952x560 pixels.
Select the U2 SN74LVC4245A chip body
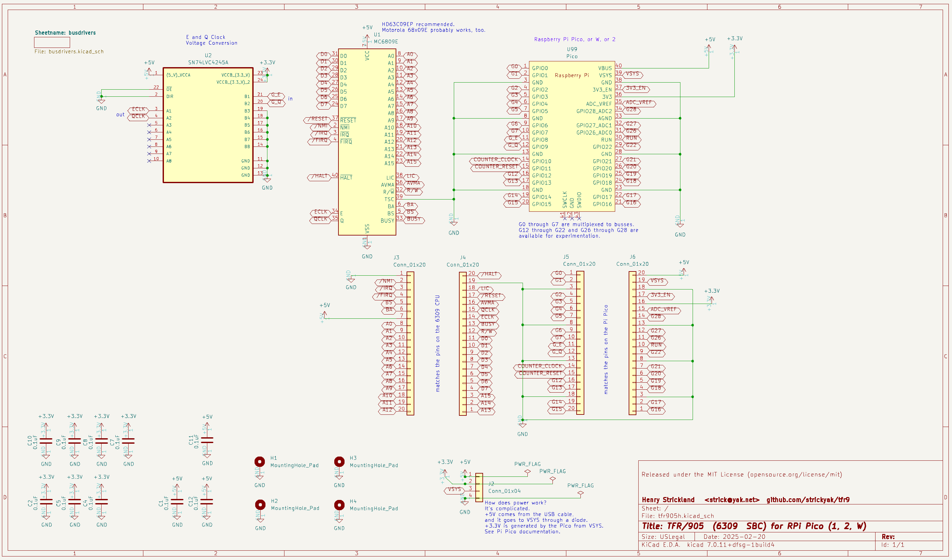(x=208, y=125)
